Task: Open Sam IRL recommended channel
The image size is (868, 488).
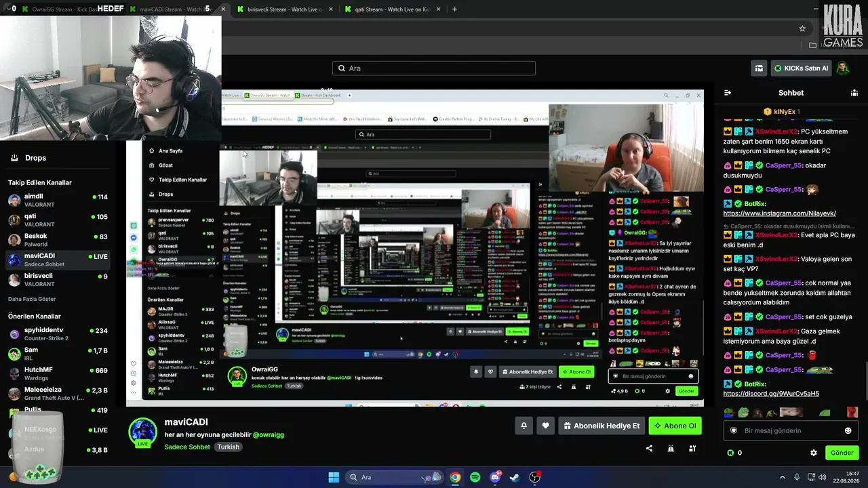Action: click(x=58, y=354)
